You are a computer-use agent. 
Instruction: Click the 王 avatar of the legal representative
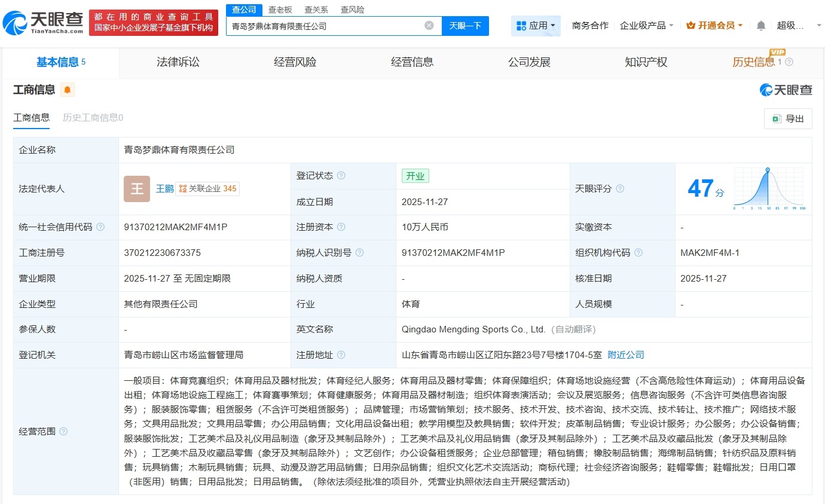point(136,188)
